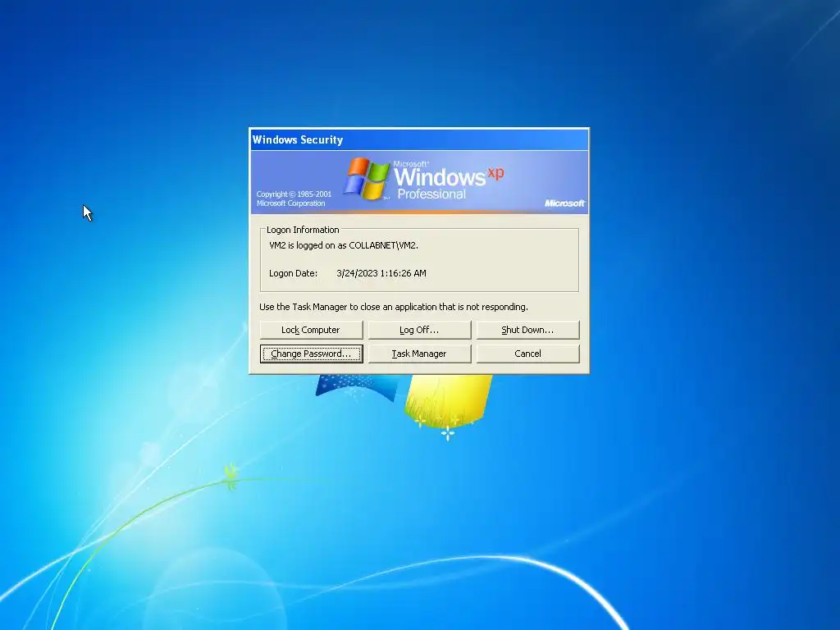Screen dimensions: 840x630
Task: Click the copyright 1985-2001 notice
Action: (x=294, y=199)
